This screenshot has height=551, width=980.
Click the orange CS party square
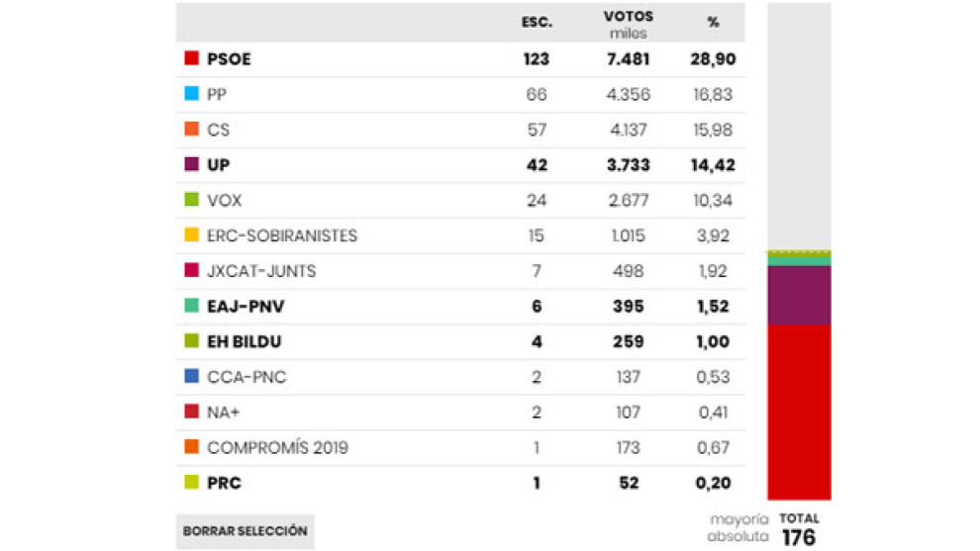tap(192, 130)
